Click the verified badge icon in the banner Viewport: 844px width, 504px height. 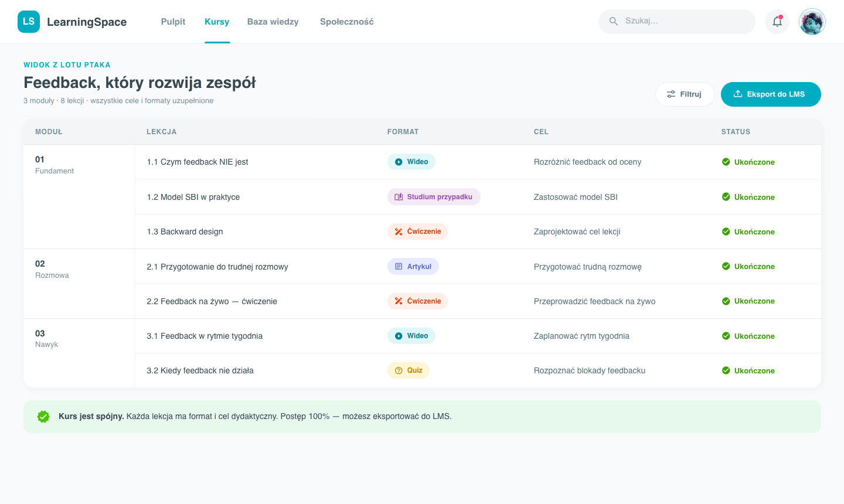[x=43, y=417]
